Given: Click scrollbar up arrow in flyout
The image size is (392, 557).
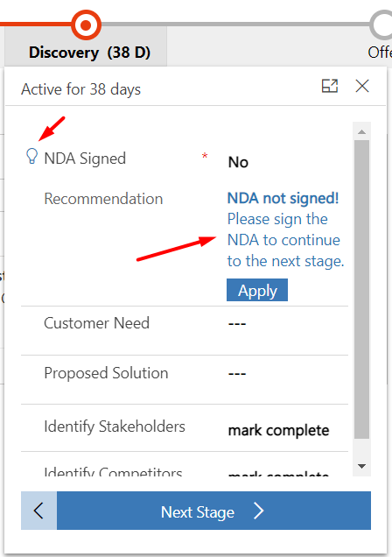Looking at the screenshot, I should 362,131.
